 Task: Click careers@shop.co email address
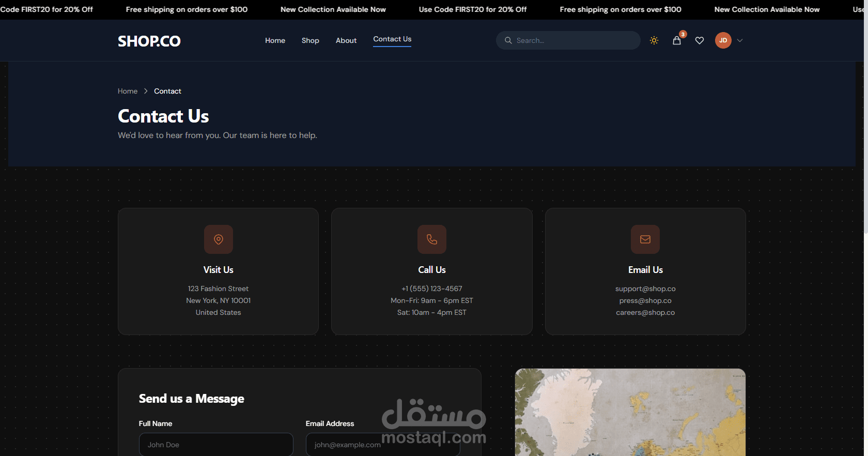tap(645, 312)
